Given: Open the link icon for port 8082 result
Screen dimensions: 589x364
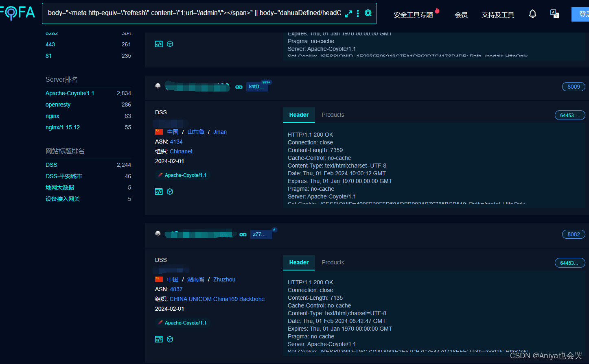Looking at the screenshot, I should tap(243, 235).
